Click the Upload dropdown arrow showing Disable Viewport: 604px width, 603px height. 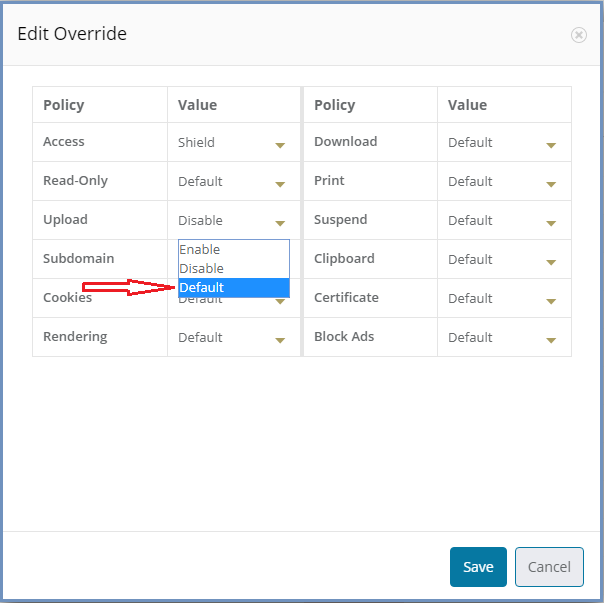coord(280,223)
